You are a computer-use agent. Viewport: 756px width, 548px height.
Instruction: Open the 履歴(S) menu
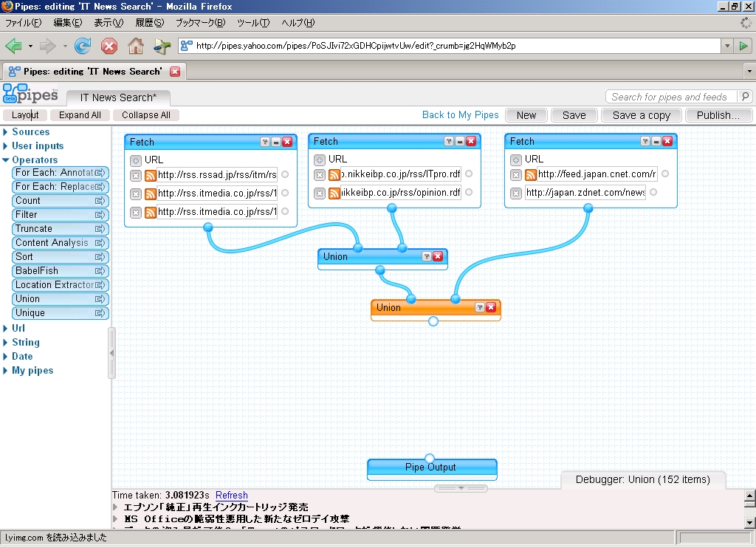(x=149, y=23)
